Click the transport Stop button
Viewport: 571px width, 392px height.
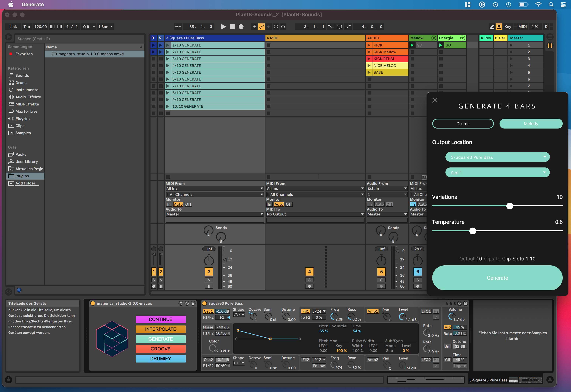click(x=232, y=27)
